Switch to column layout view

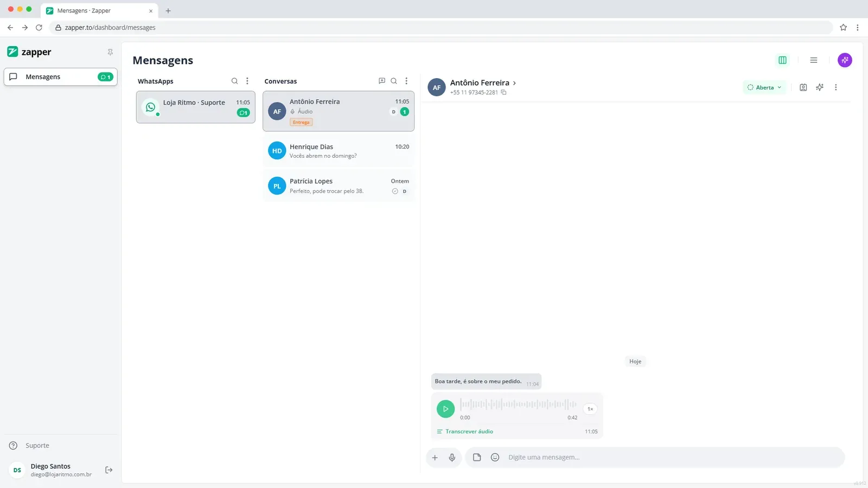(782, 60)
